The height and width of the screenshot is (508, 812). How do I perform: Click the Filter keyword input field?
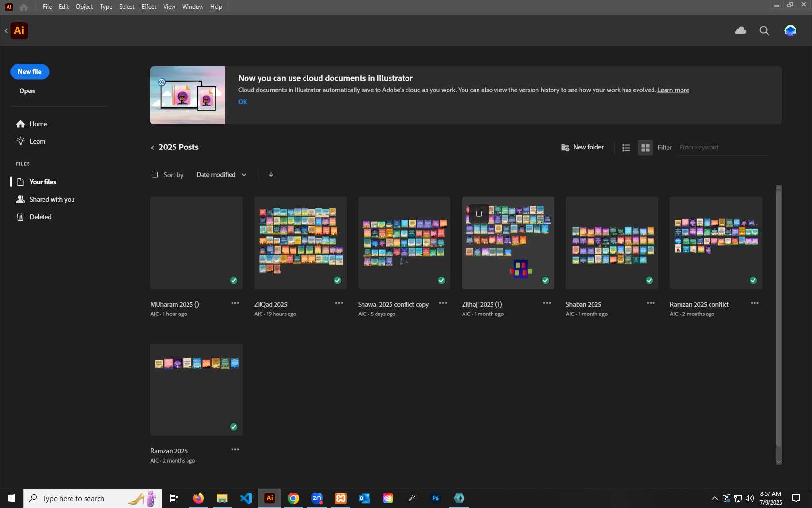coord(723,148)
